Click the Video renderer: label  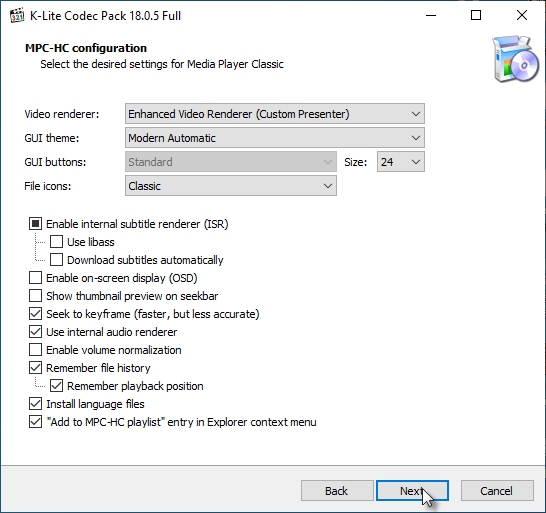(62, 114)
